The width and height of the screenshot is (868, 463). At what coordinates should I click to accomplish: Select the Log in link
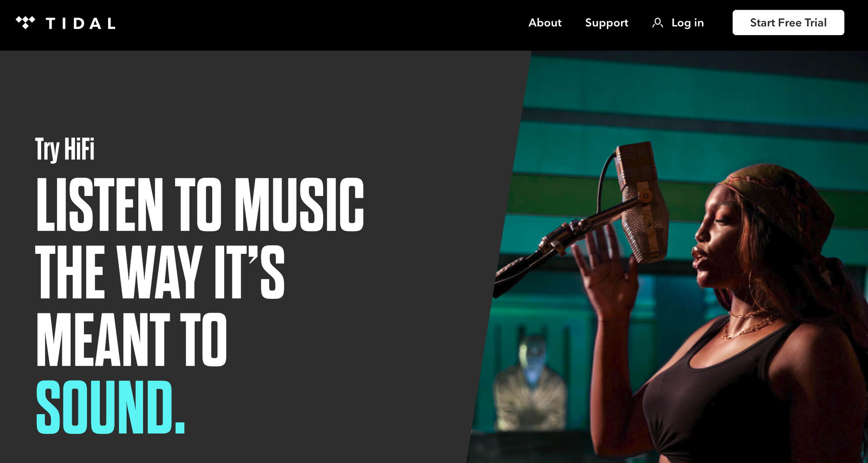tap(687, 23)
